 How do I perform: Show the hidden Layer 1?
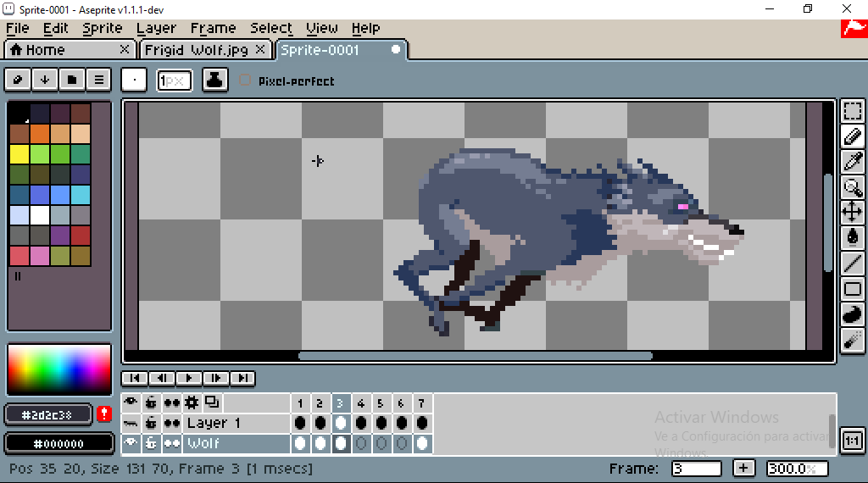(x=131, y=423)
